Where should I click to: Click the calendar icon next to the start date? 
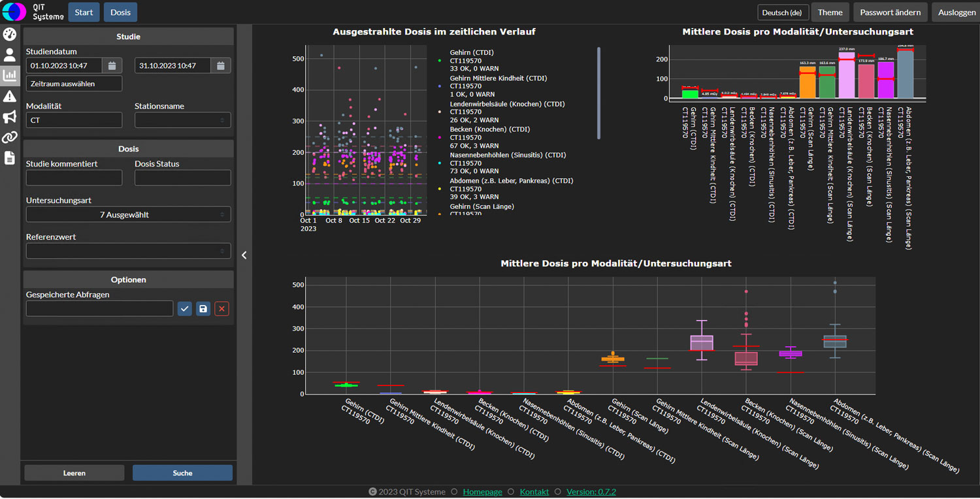click(x=110, y=65)
